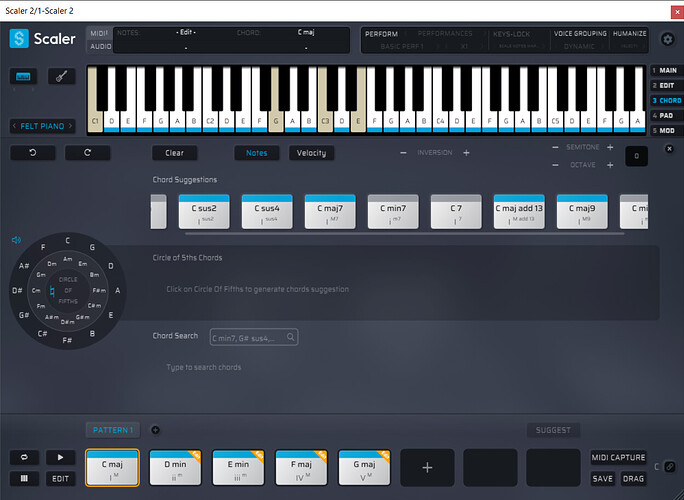This screenshot has height=500, width=684.
Task: Click the pattern EDIT button
Action: [60, 478]
